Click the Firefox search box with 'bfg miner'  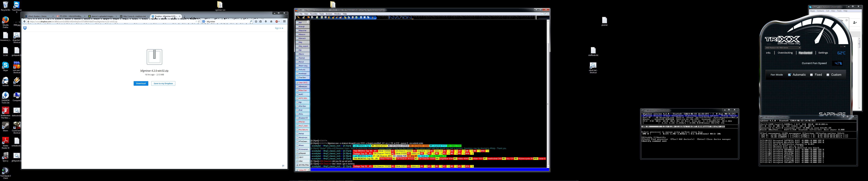pyautogui.click(x=227, y=21)
